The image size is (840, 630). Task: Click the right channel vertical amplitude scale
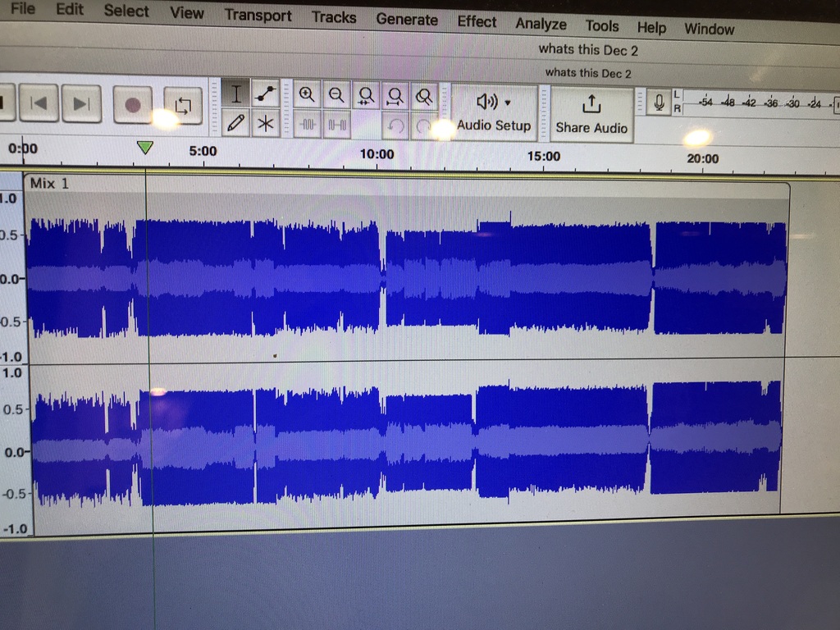click(15, 451)
